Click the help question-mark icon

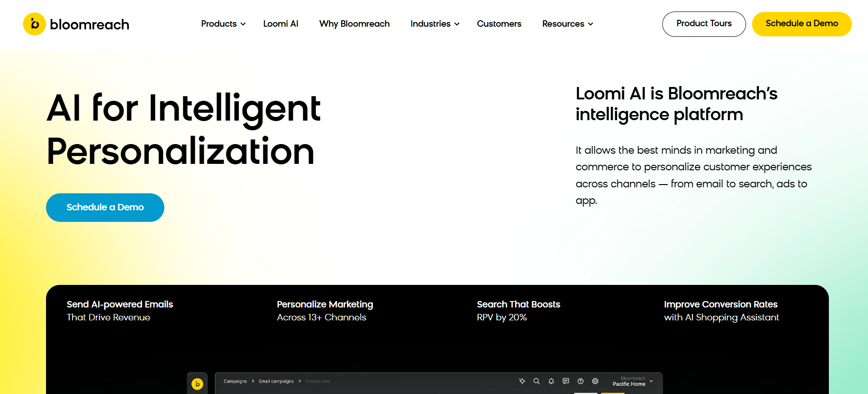[581, 381]
